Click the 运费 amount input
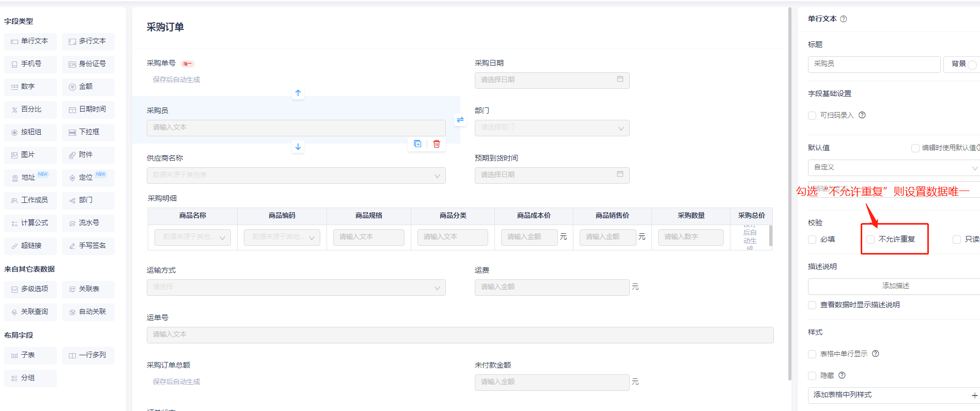 point(552,288)
